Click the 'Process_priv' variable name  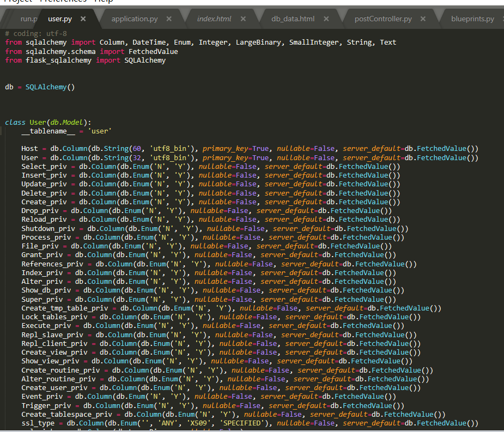click(x=46, y=237)
